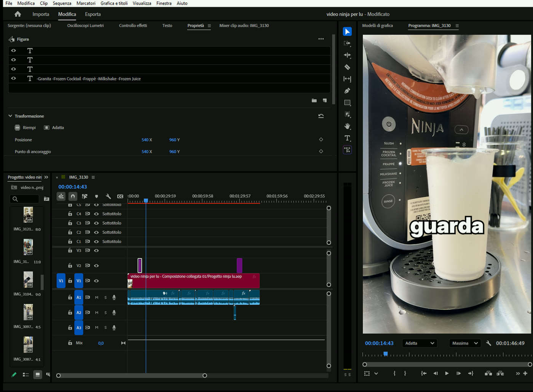Image resolution: width=533 pixels, height=392 pixels.
Task: Open Programma IMG_3130 panel menu
Action: [x=457, y=25]
